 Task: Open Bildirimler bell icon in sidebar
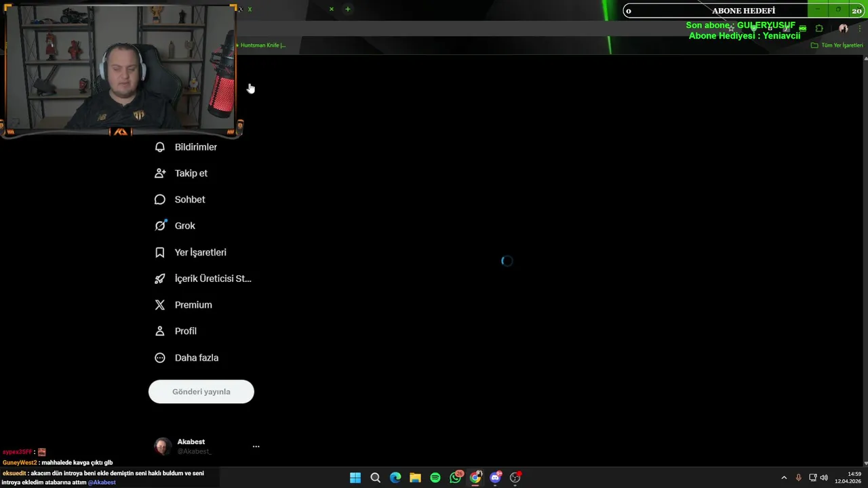coord(160,147)
